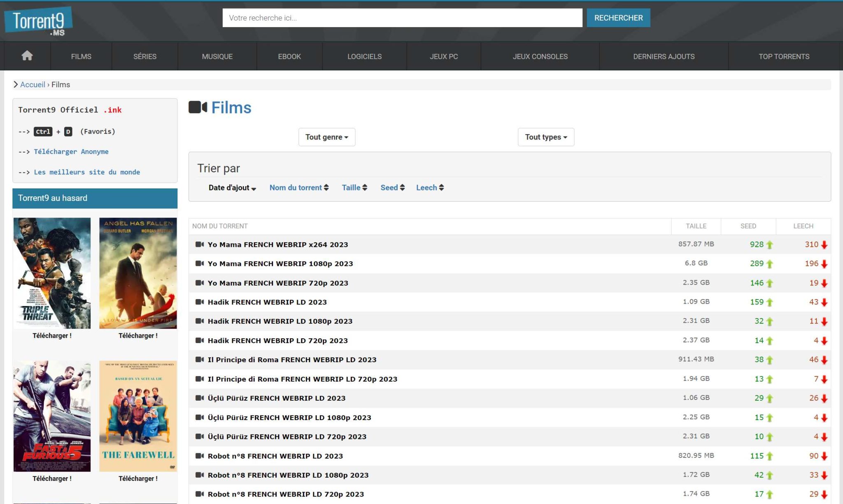Open The Farewell poster

click(x=138, y=416)
